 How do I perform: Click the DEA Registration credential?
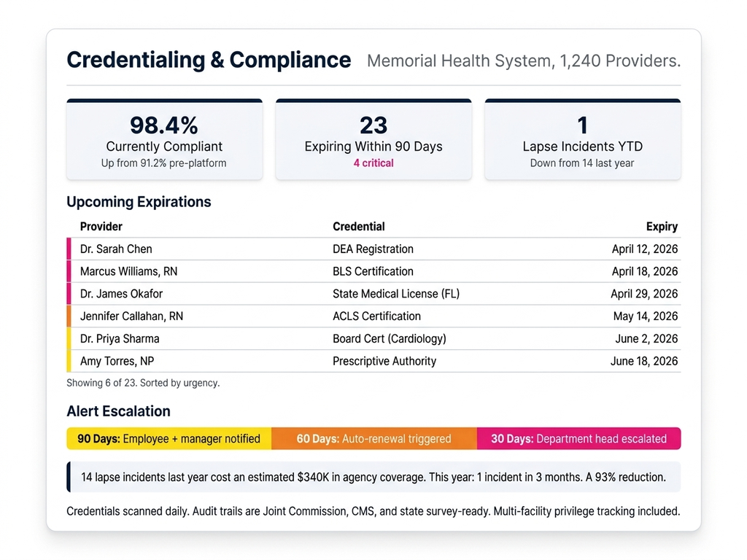pos(373,249)
